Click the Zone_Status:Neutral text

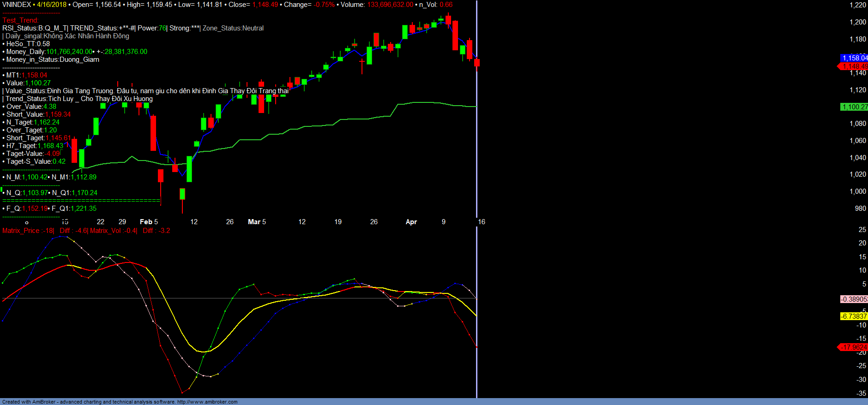233,28
